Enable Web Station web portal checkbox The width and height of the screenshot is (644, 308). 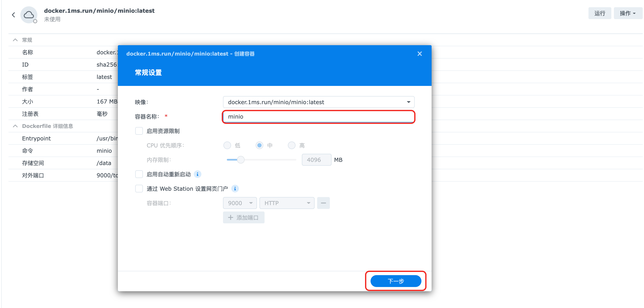(139, 188)
